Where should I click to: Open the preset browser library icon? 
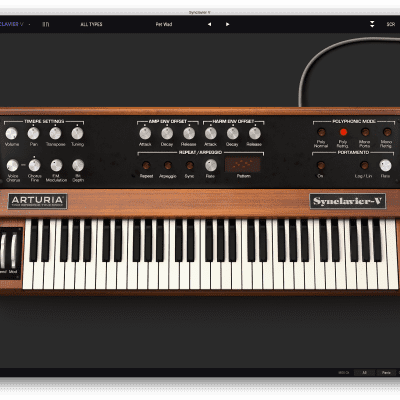[46, 24]
